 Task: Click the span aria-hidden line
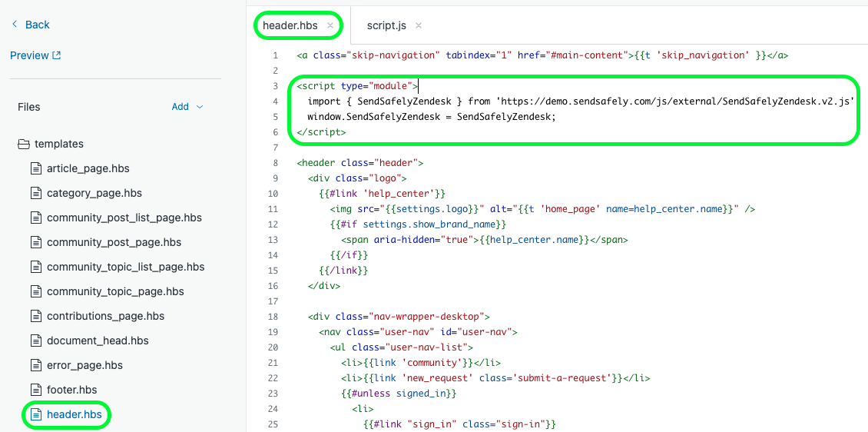(x=485, y=241)
